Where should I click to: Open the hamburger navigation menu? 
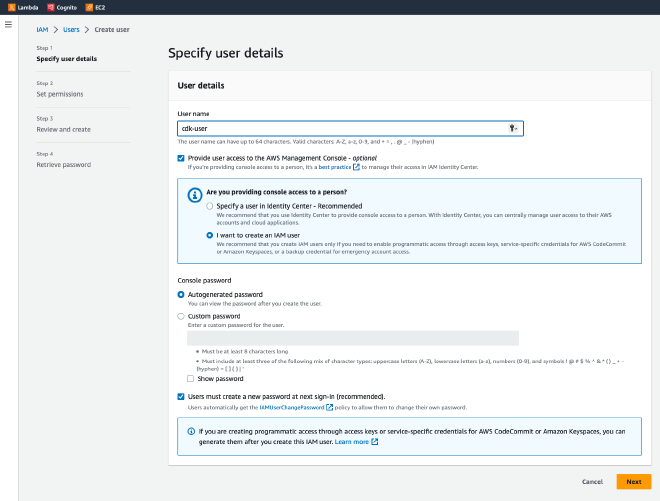point(9,23)
